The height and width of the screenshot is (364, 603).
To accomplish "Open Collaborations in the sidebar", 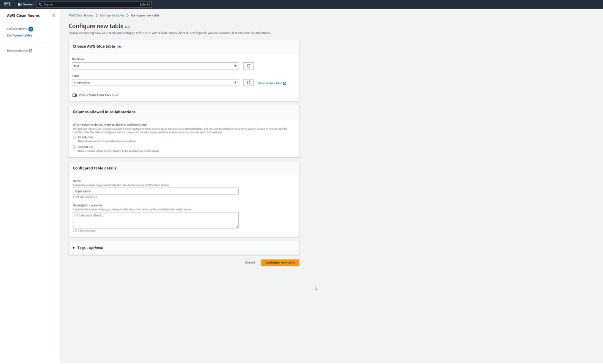I will click(17, 29).
